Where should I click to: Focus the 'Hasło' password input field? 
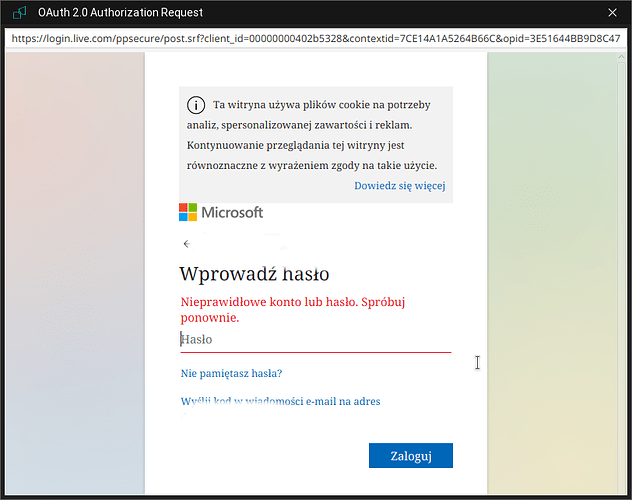coord(315,339)
